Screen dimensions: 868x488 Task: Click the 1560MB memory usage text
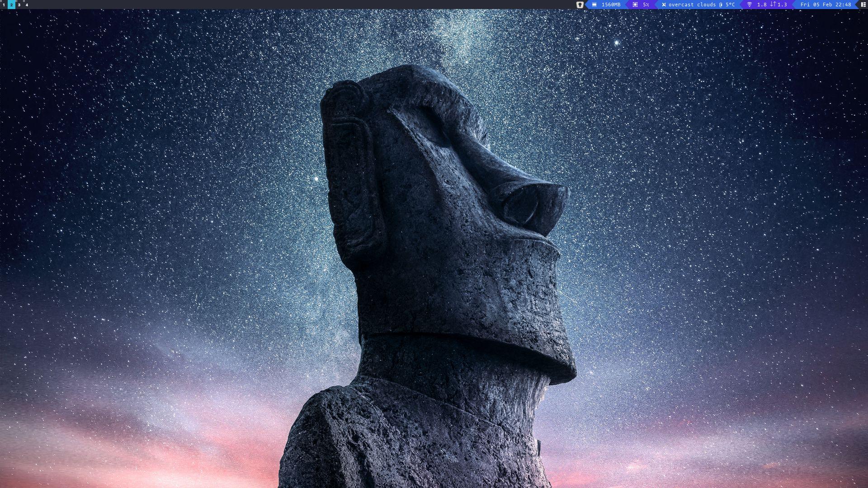(x=611, y=5)
